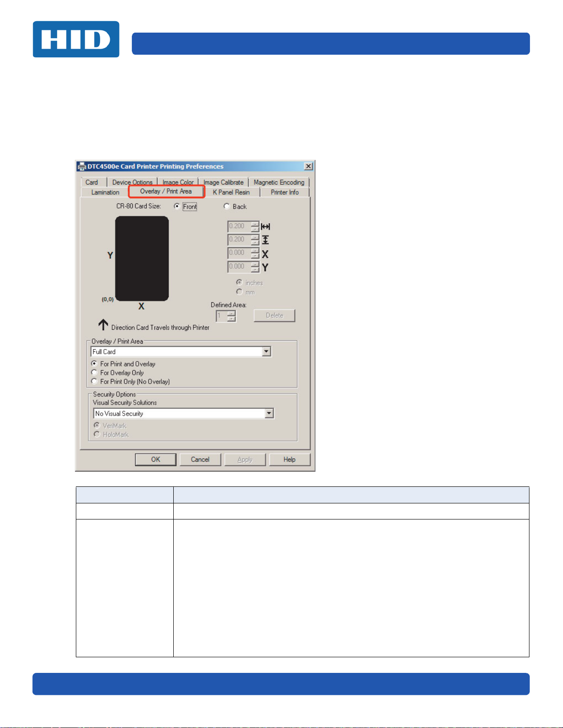Open the Visual Security Solutions dropdown

[x=269, y=413]
